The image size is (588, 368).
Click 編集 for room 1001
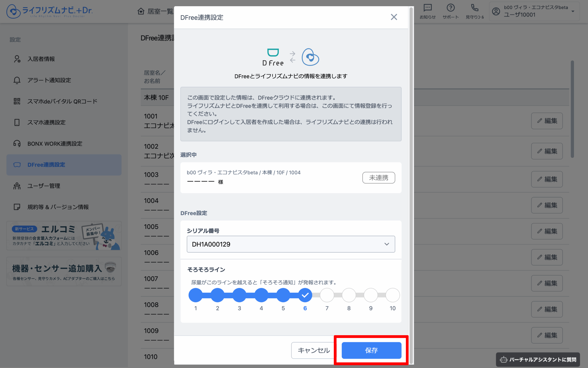547,121
